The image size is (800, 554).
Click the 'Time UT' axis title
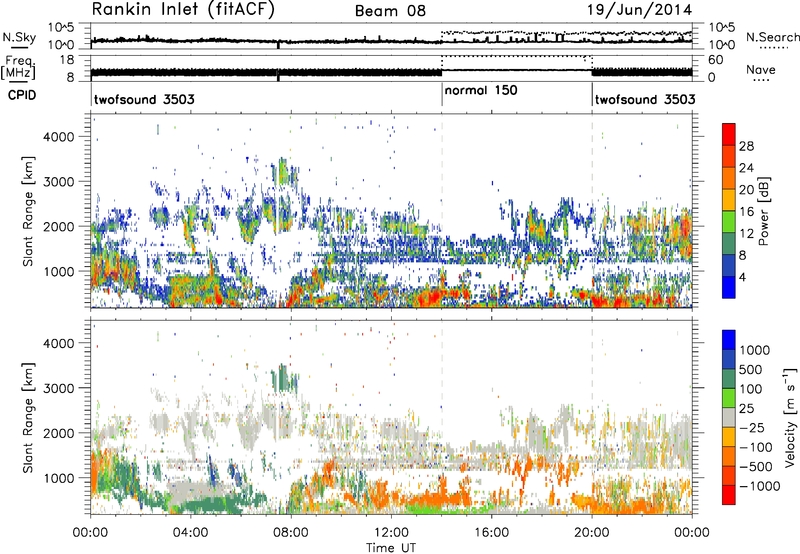click(391, 548)
